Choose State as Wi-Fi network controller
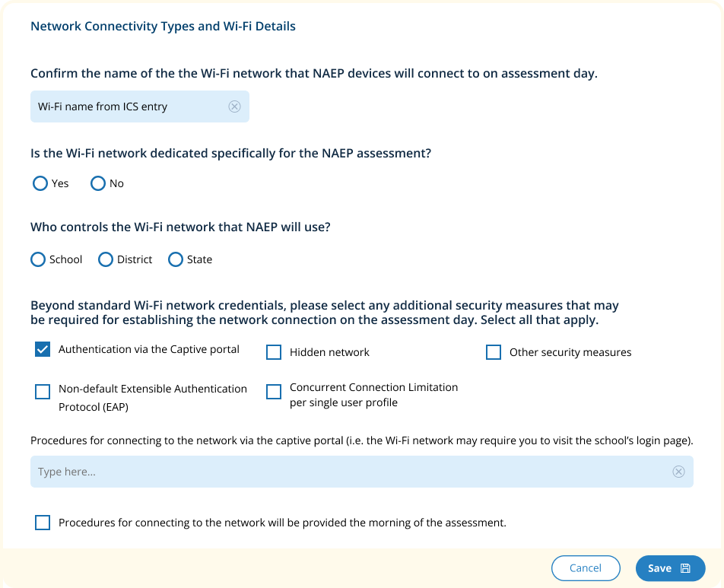 pyautogui.click(x=176, y=259)
